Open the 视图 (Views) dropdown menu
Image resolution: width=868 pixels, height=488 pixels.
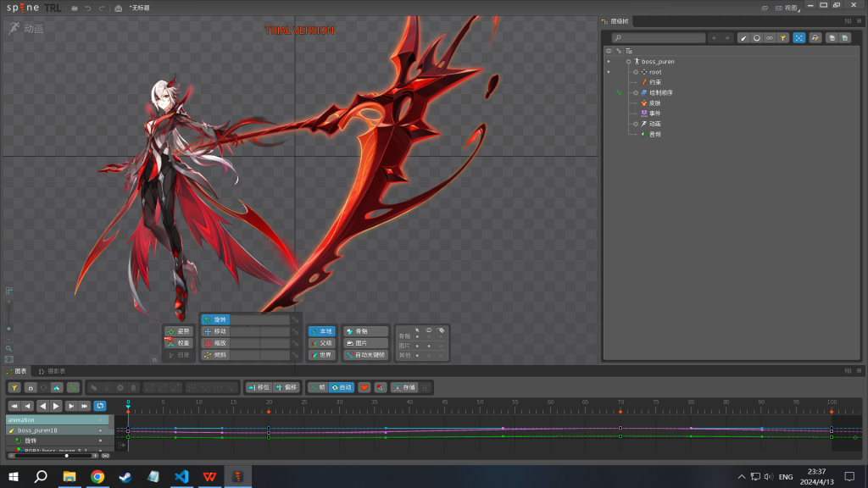[x=787, y=8]
